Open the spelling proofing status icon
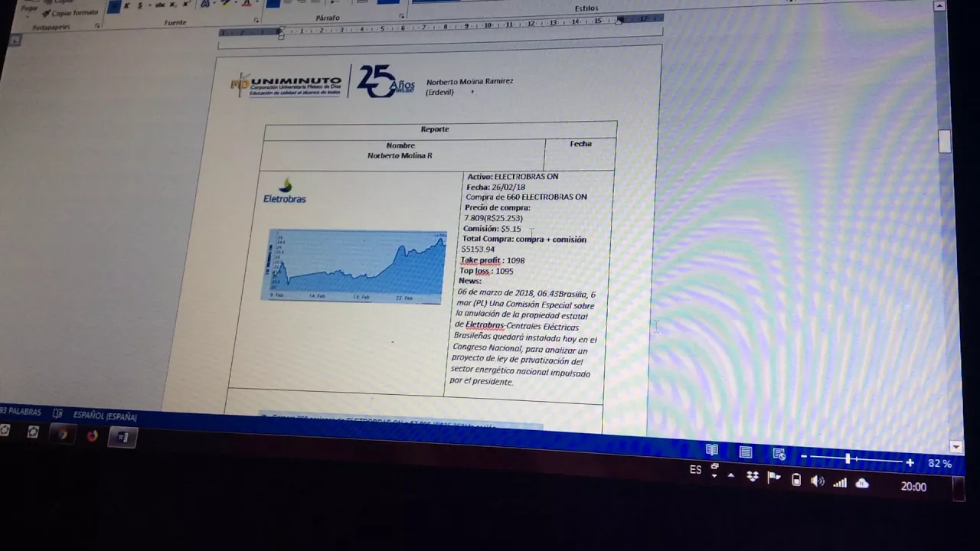980x551 pixels. click(57, 413)
